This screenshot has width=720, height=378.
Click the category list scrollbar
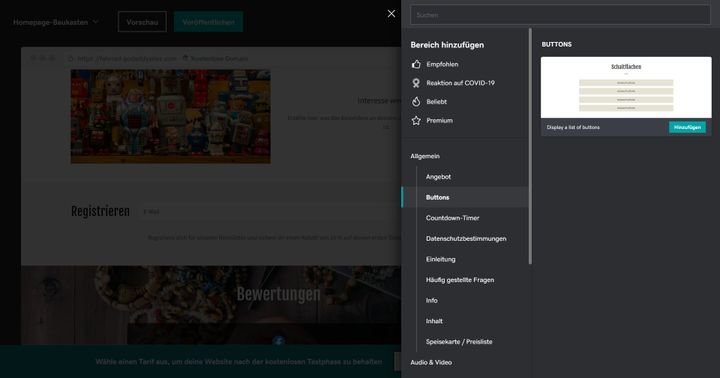point(530,146)
